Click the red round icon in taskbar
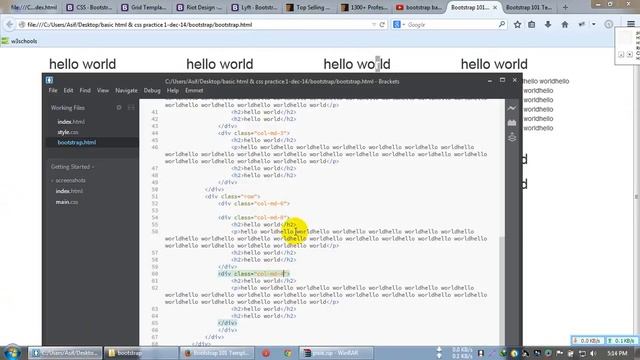This screenshot has height=360, width=640. coord(266,353)
